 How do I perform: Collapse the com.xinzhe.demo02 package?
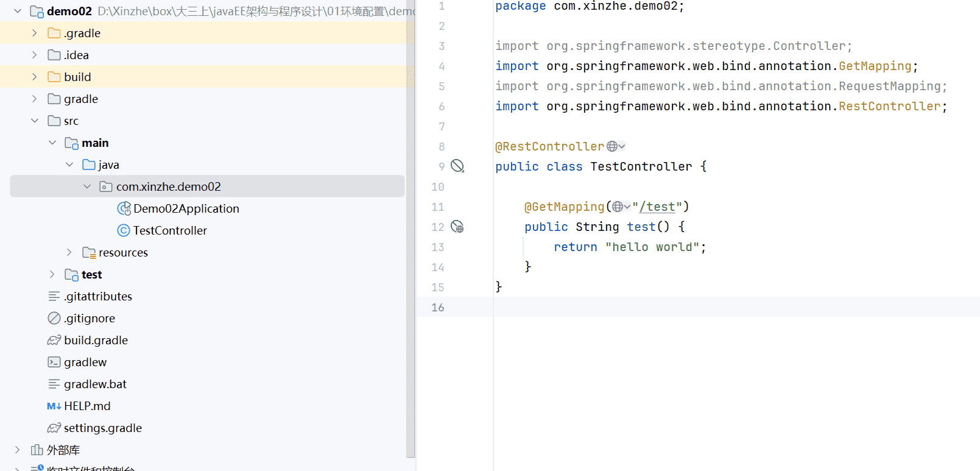coord(87,186)
